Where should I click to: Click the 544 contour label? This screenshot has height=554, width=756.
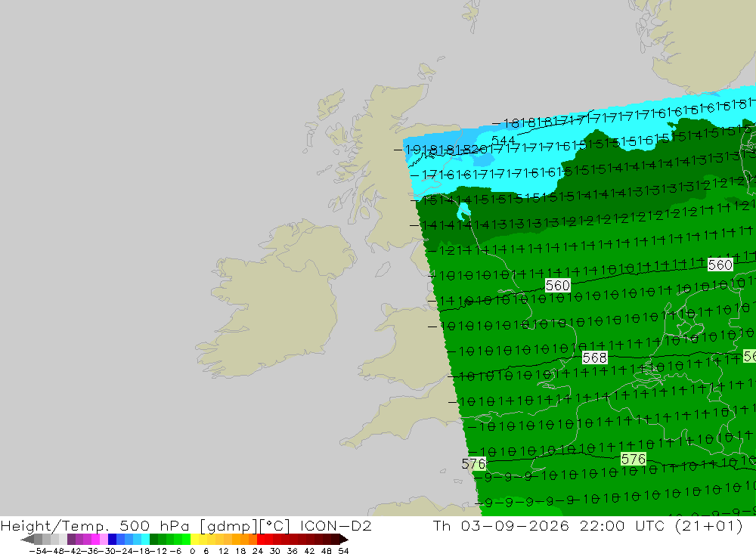(503, 140)
